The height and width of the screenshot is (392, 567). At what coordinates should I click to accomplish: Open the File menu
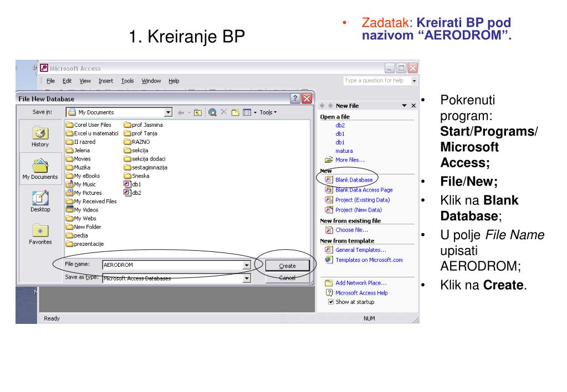click(50, 81)
